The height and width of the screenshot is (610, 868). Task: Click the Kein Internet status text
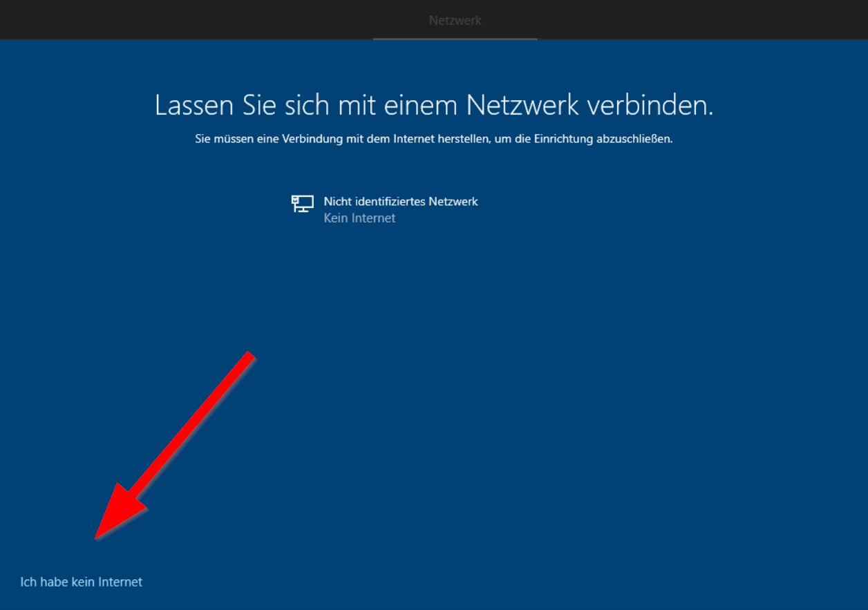tap(360, 218)
